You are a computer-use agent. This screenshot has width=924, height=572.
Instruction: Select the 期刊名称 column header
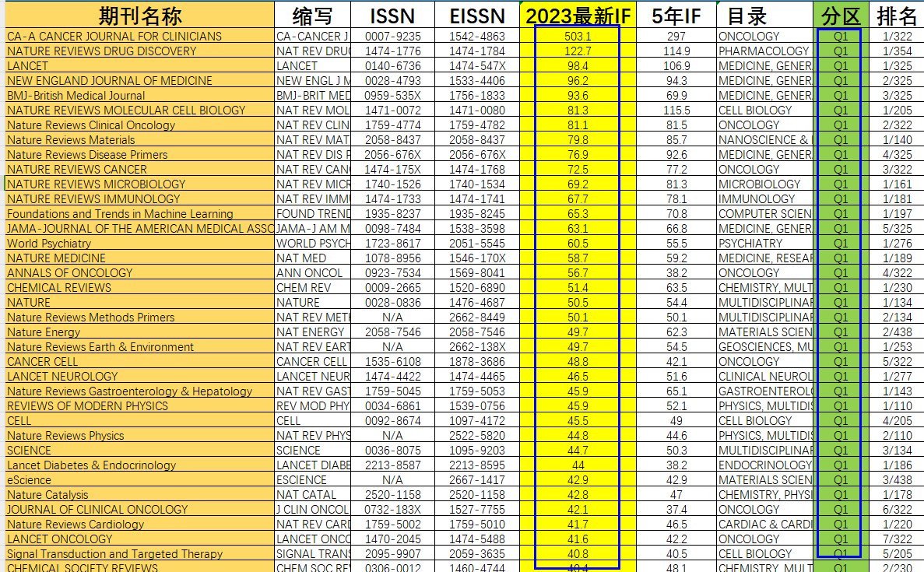click(x=139, y=15)
